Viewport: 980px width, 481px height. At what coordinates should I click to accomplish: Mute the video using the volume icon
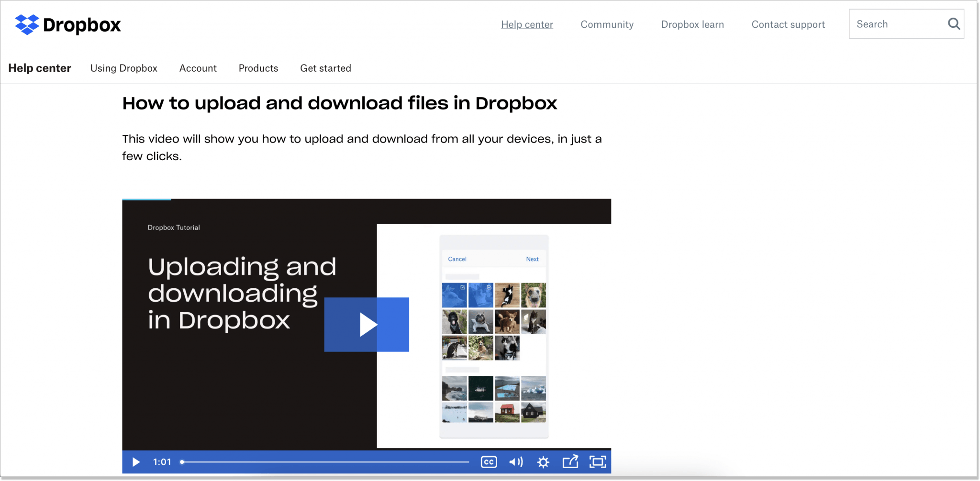click(x=516, y=462)
